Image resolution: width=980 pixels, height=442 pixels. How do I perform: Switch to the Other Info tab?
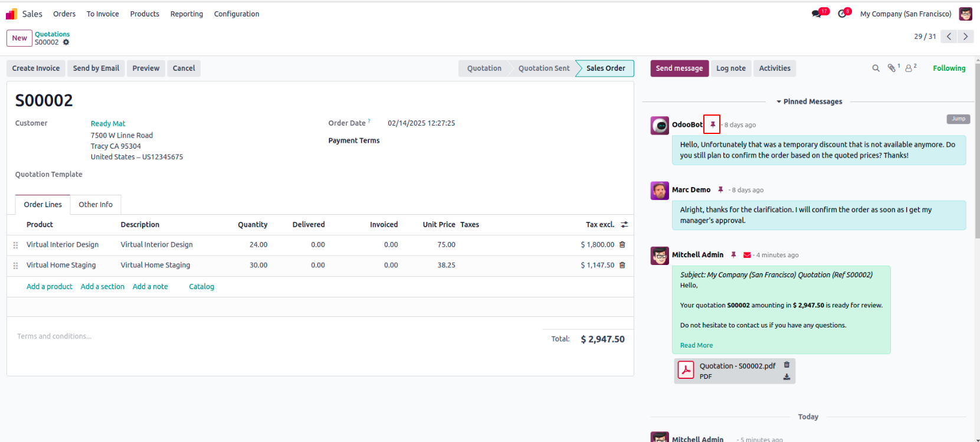(96, 205)
